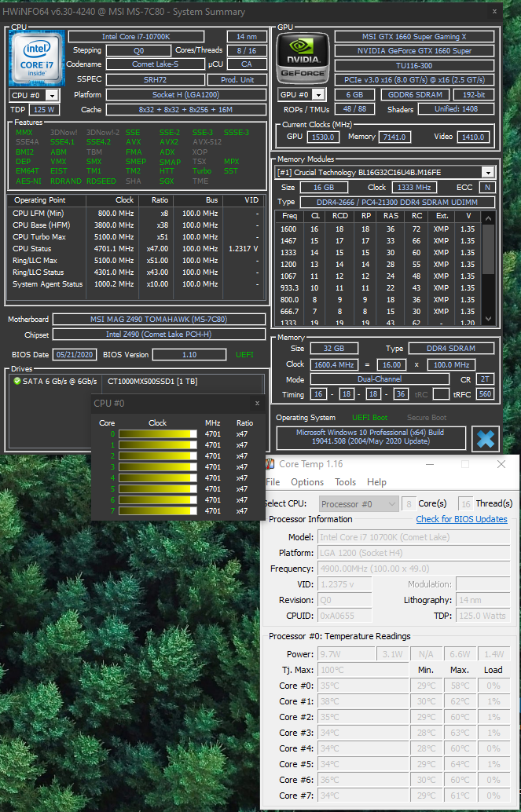Click the GPU clock 1530.0 field
This screenshot has width=521, height=812.
323,137
